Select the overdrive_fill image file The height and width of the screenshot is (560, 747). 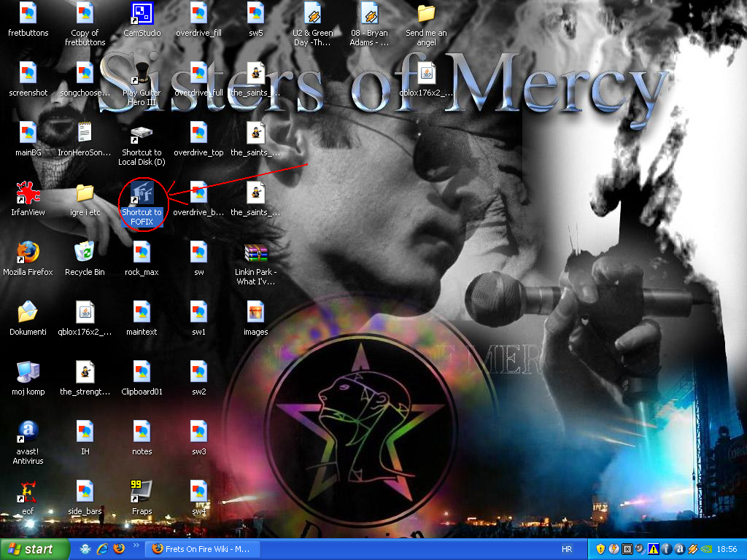pos(198,20)
